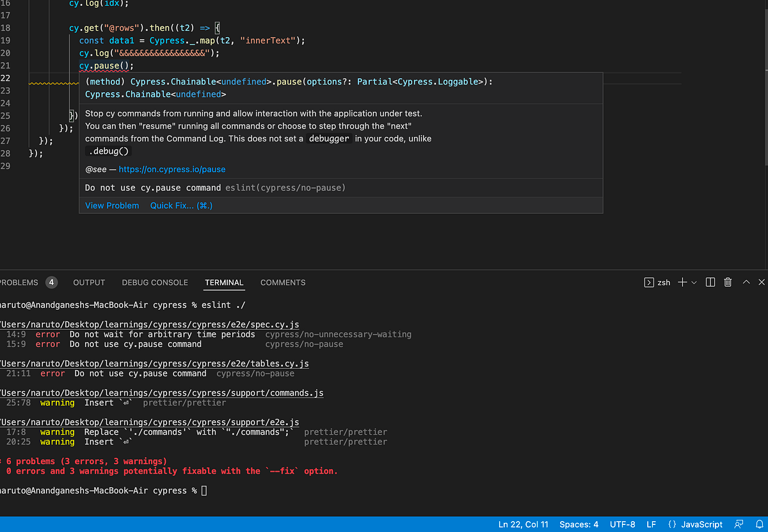Open indentation options via Spaces: 4

click(x=578, y=524)
